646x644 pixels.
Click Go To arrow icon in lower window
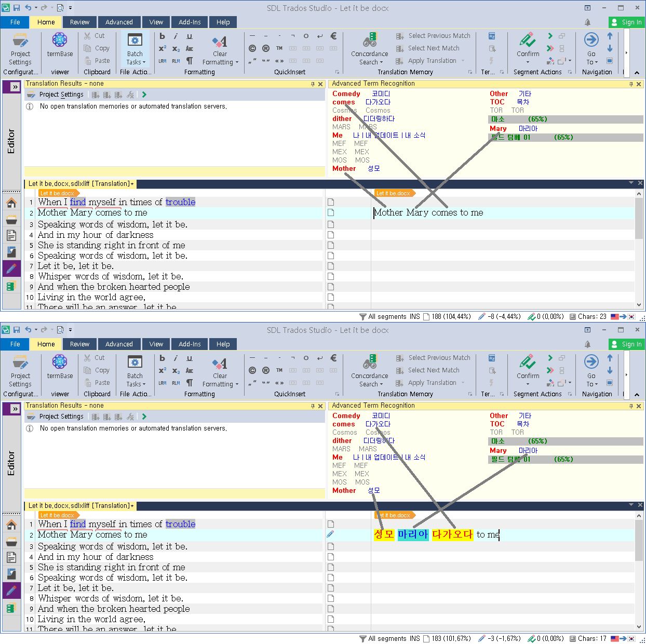pyautogui.click(x=591, y=361)
